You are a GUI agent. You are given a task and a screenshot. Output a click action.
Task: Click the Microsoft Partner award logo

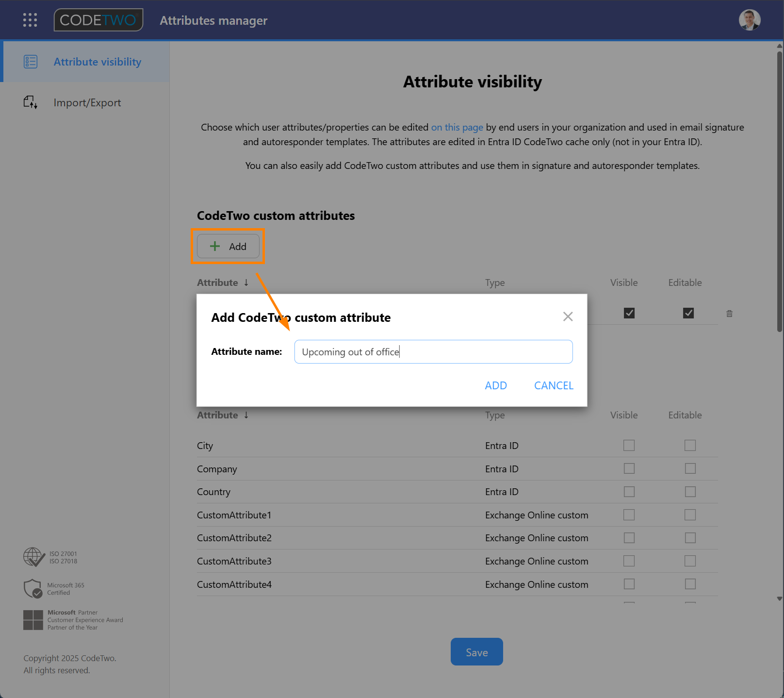tap(33, 619)
